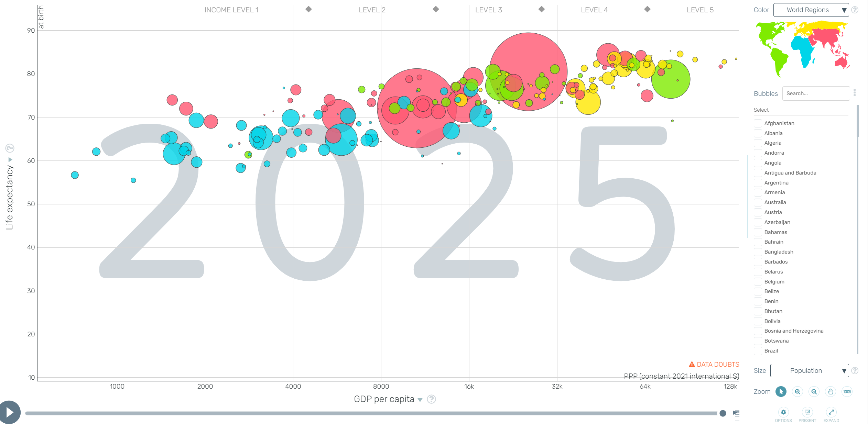Click the DATA DOUBTS warning icon

pyautogui.click(x=692, y=364)
